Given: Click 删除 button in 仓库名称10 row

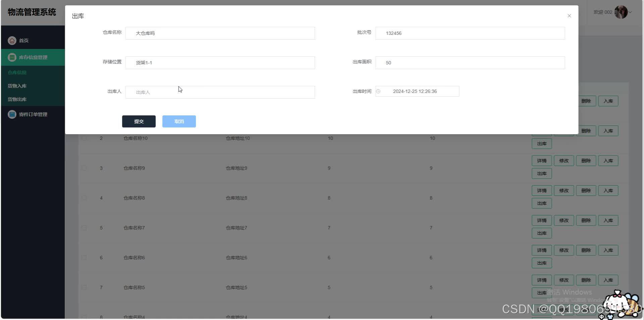Looking at the screenshot, I should click(x=587, y=131).
